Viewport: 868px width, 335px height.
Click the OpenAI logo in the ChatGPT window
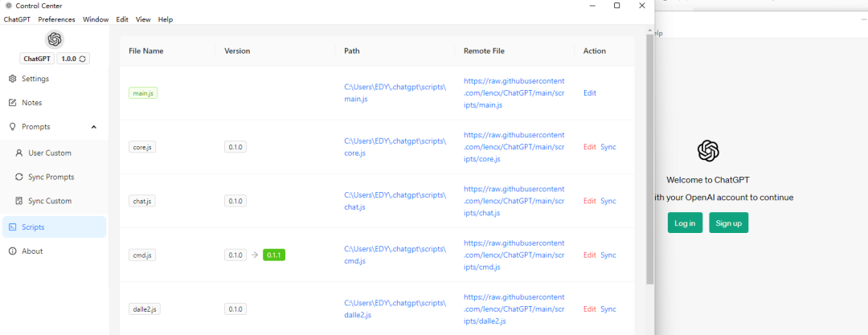coord(708,150)
